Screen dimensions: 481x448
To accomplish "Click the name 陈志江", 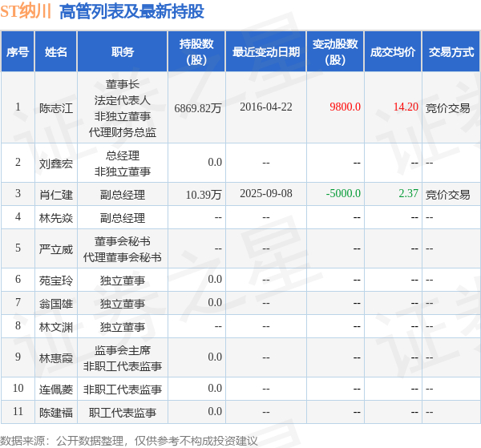I will point(56,108).
